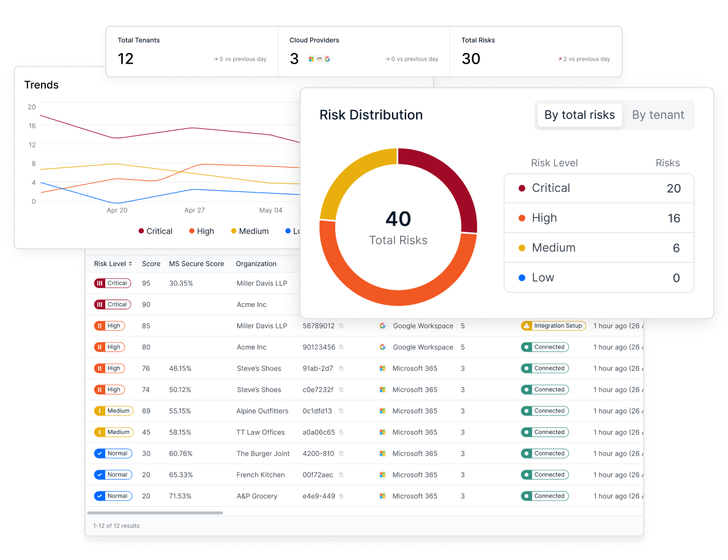Viewport: 728px width, 560px height.
Task: Click Microsoft icon in The Burger Joint row
Action: pos(382,453)
